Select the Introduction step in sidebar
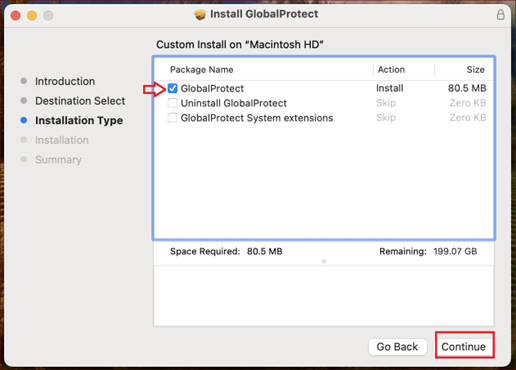This screenshot has height=370, width=516. 65,81
